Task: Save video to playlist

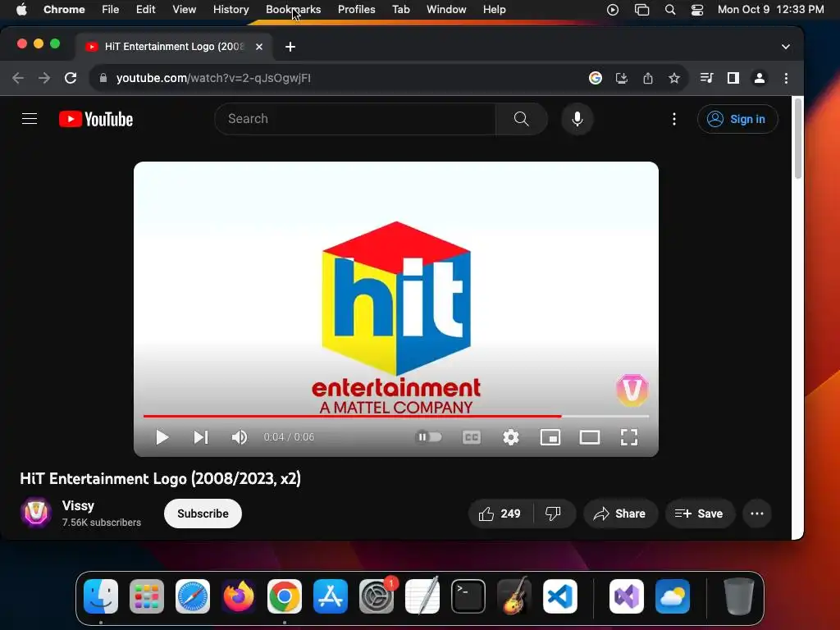Action: click(699, 514)
